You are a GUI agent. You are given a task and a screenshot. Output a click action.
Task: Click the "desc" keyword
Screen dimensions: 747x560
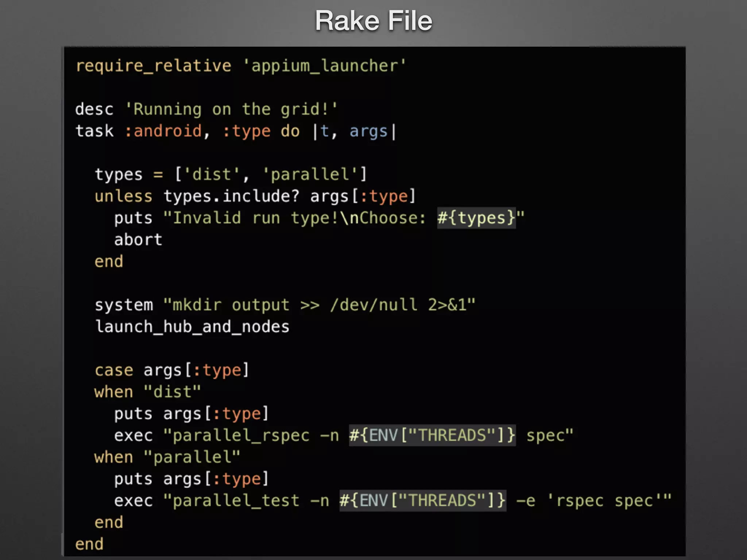(x=94, y=109)
